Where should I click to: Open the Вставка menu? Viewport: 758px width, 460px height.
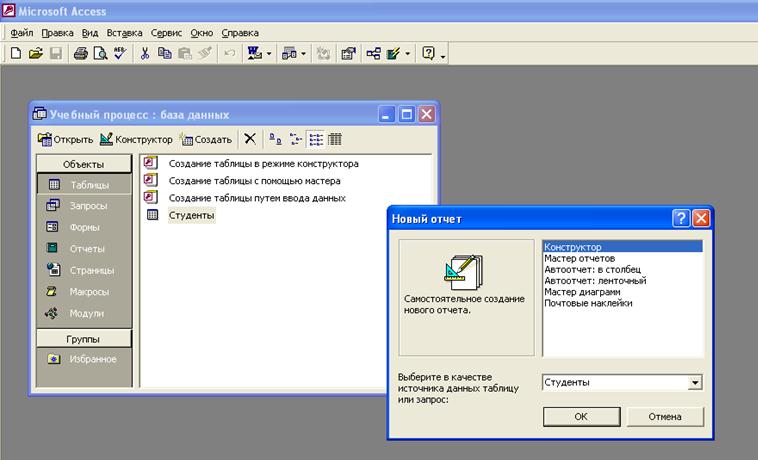coord(124,33)
